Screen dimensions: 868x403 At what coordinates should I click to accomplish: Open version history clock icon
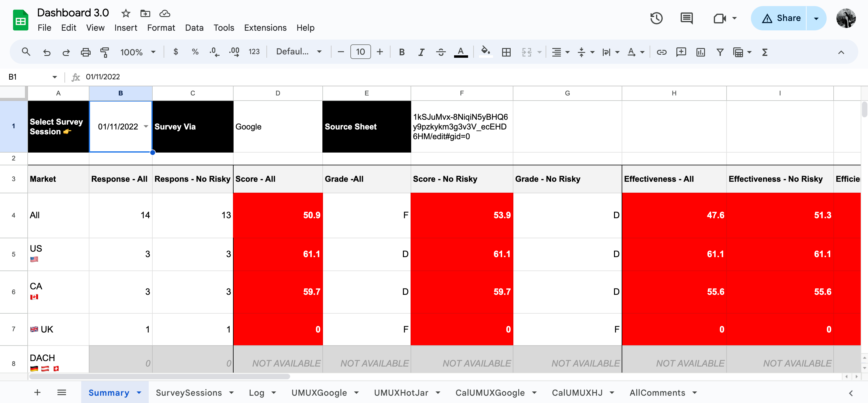pyautogui.click(x=656, y=18)
